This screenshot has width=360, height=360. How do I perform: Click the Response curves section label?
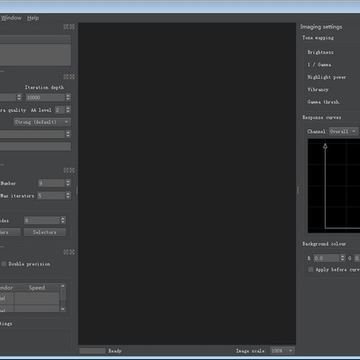[322, 117]
